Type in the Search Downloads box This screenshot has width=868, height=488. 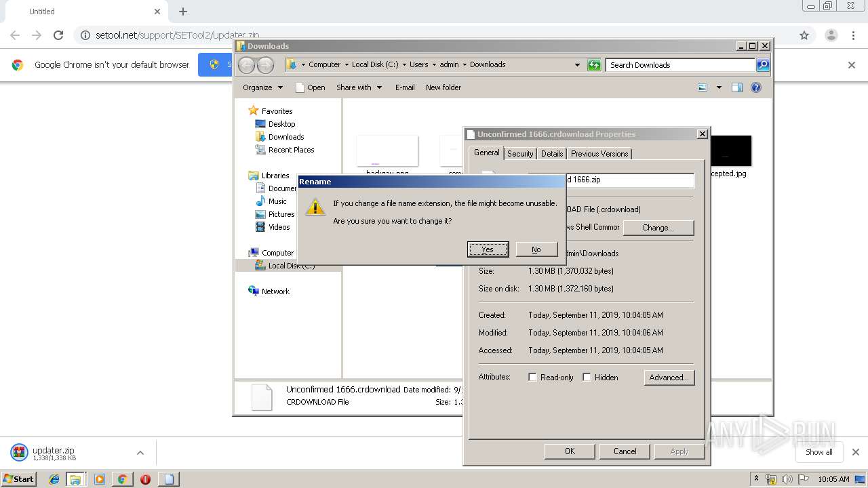[680, 65]
